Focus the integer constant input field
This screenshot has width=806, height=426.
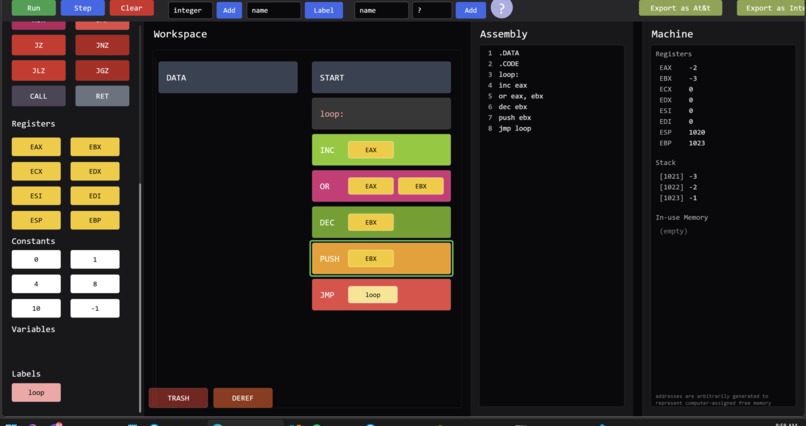[x=190, y=10]
